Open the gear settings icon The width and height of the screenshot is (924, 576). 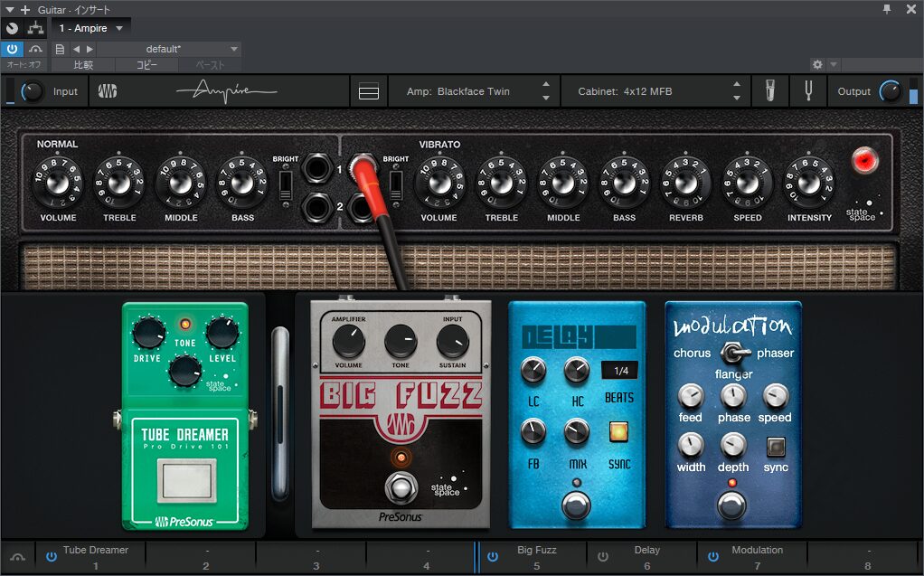817,65
